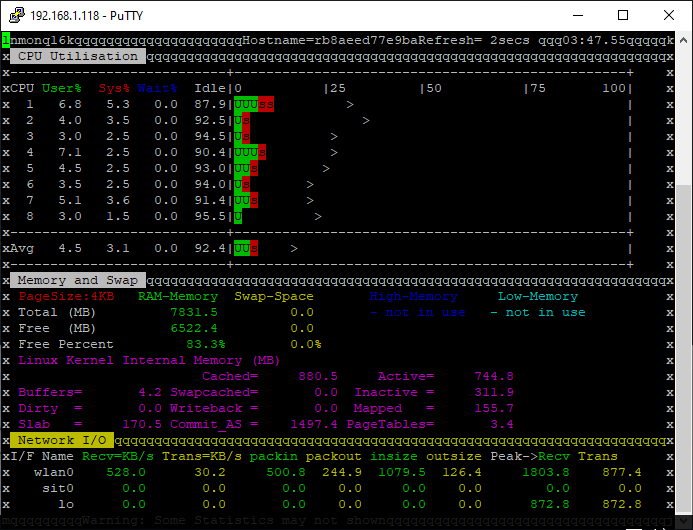Maximize the PuTTY window
The height and width of the screenshot is (530, 693).
click(x=623, y=15)
